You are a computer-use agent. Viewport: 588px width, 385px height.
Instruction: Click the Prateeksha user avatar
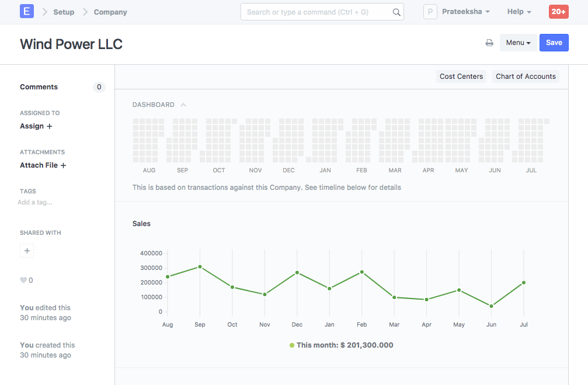[430, 11]
